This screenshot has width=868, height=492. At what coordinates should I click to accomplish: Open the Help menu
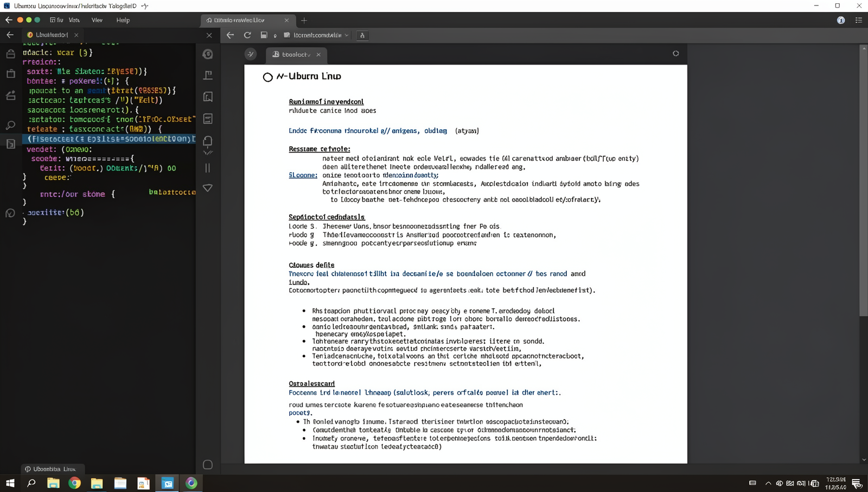(x=123, y=20)
